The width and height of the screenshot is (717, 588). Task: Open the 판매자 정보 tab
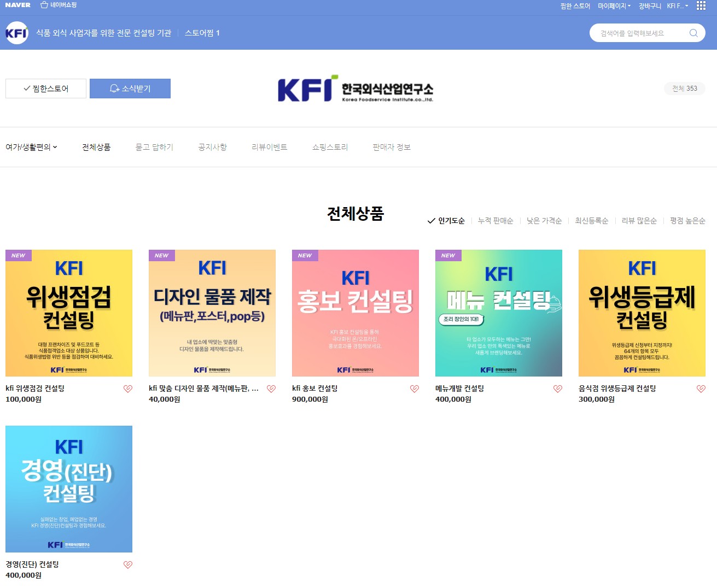tap(392, 147)
